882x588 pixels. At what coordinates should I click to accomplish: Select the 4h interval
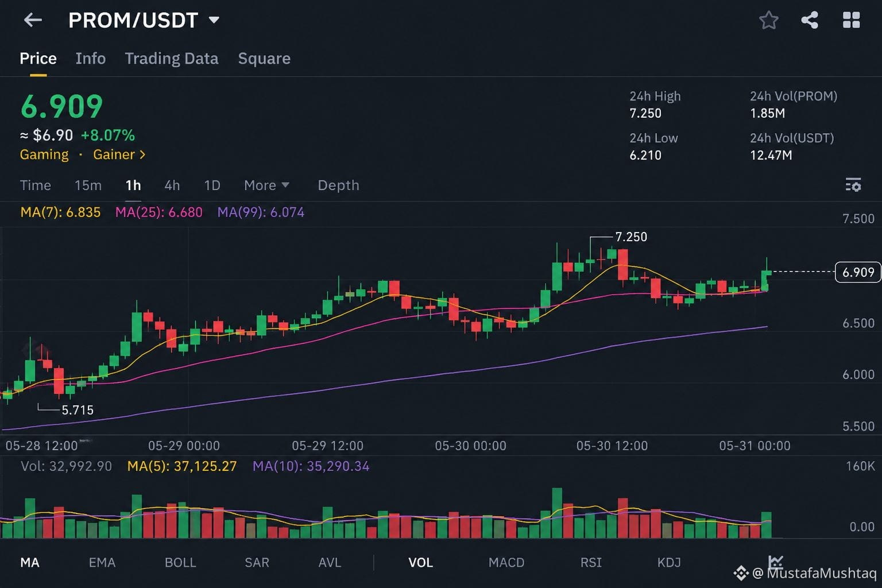tap(172, 185)
